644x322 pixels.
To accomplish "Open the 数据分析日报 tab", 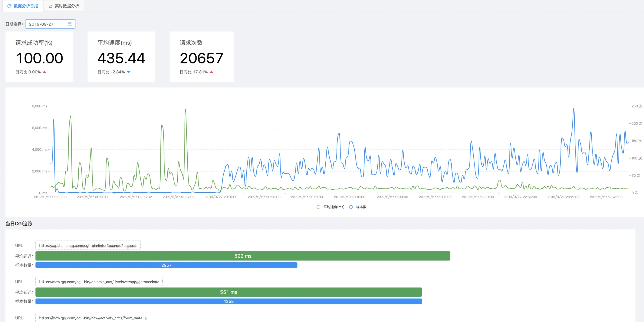I will 26,6.
